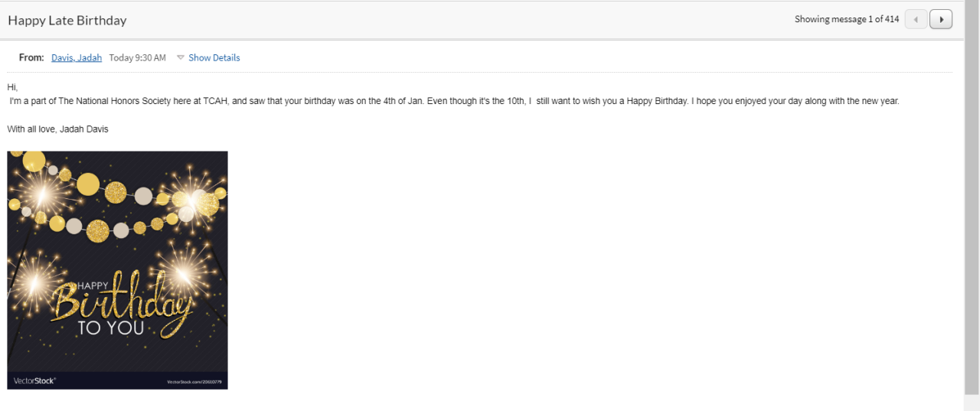980x411 pixels.
Task: Click the 'Showing message 1 of 414' counter
Action: (x=846, y=19)
